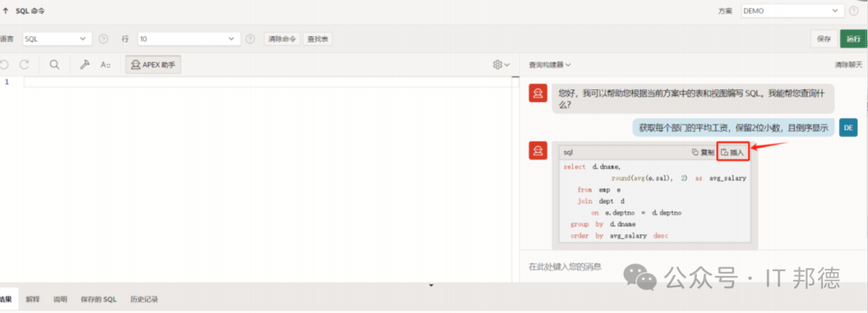Switch to the 结果 tab

click(x=6, y=299)
